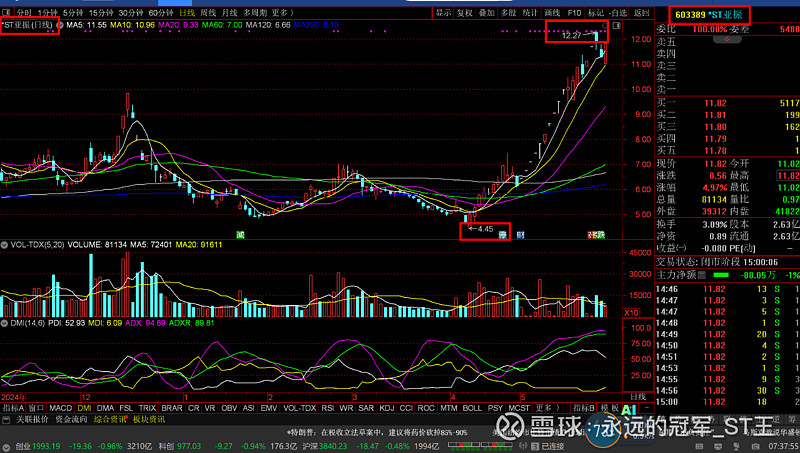The image size is (800, 453).
Task: Click the 买一 bid price 11.82
Action: tap(715, 103)
